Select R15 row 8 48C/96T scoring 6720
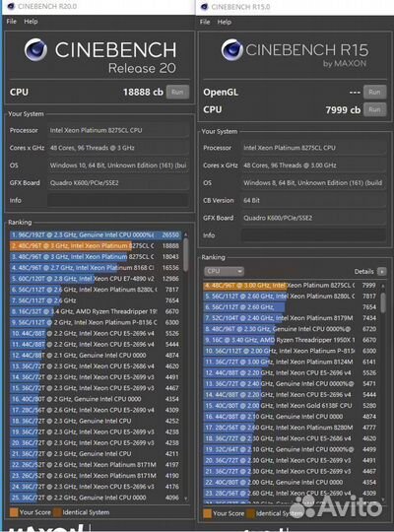Viewport: 394px width, 532px height. (292, 329)
